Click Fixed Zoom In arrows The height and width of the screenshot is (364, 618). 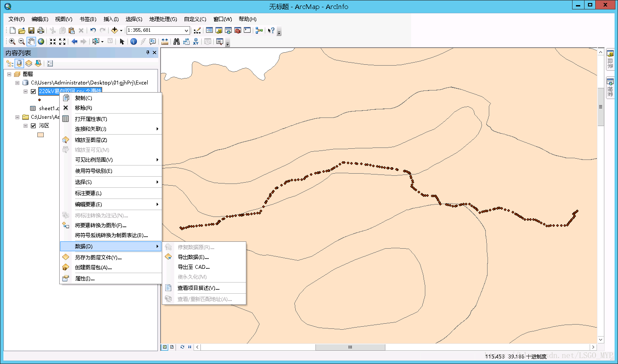click(x=53, y=42)
